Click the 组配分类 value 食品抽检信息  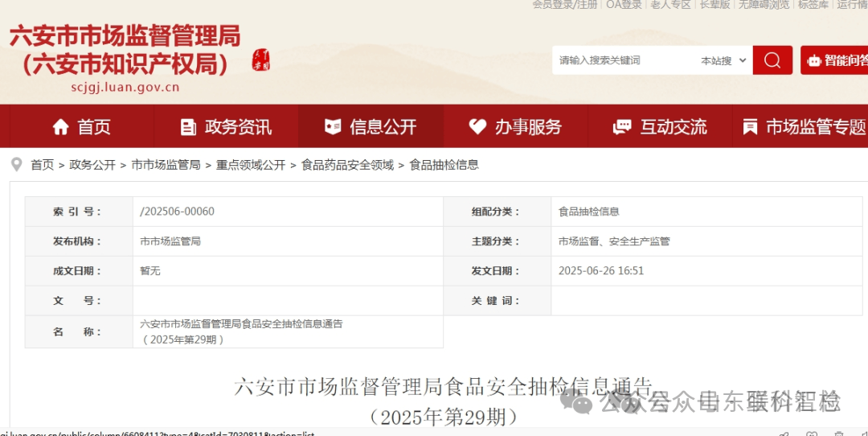point(588,211)
